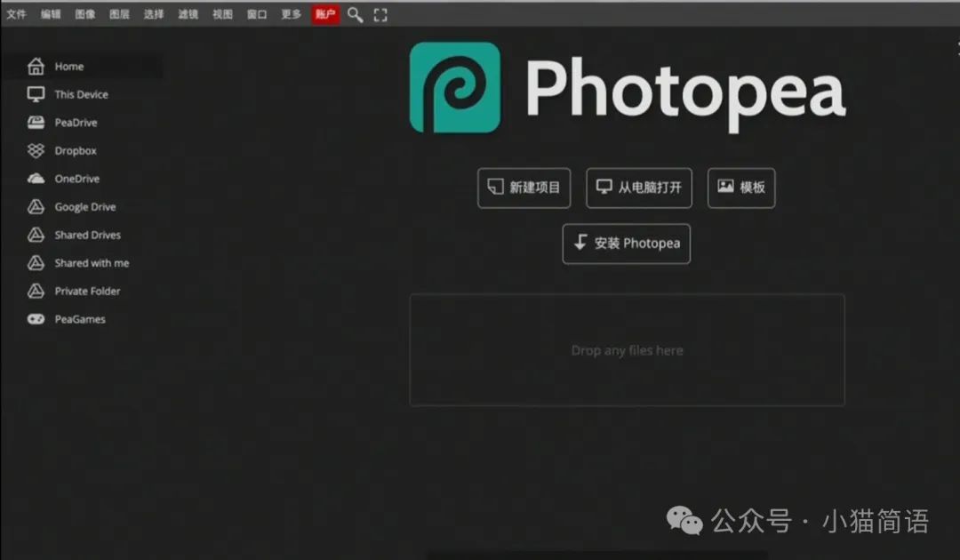
Task: Click the 从电脑打开 open from computer button
Action: [639, 188]
